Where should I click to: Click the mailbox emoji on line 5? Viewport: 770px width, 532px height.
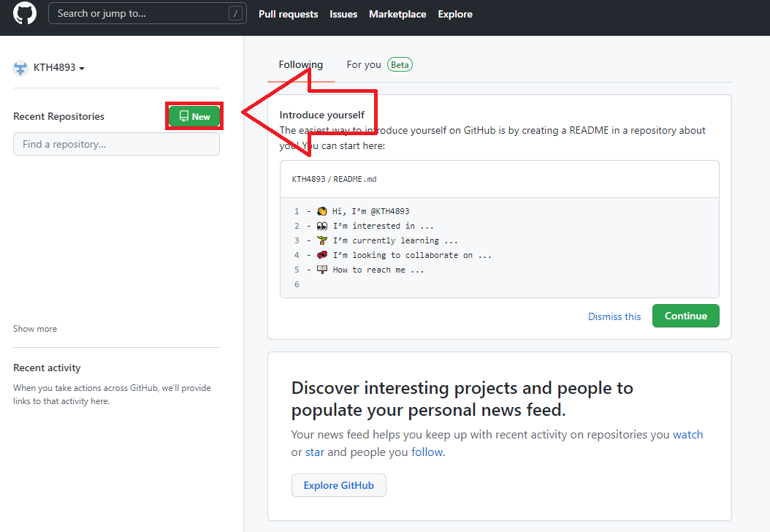coord(321,270)
